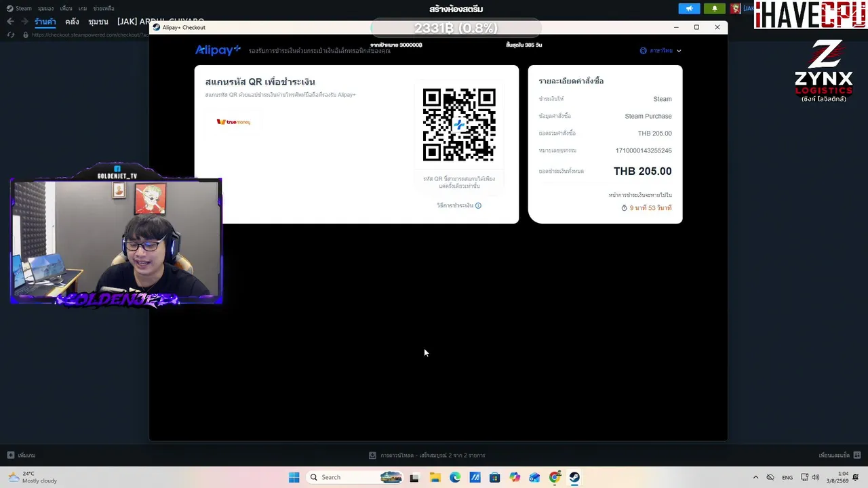This screenshot has height=488, width=868.
Task: Click the payment countdown timer icon
Action: 624,208
